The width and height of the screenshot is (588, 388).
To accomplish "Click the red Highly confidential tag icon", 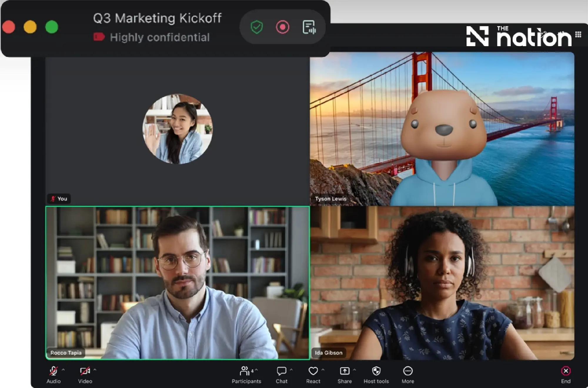I will click(99, 37).
